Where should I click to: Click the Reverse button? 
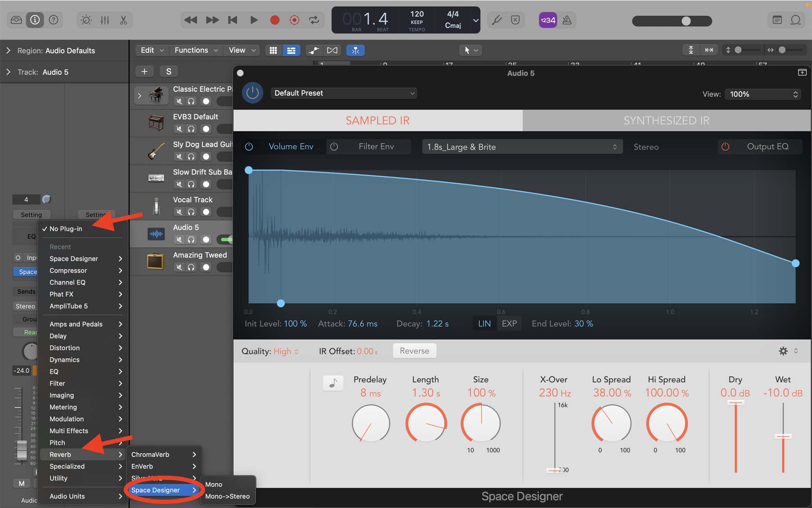(415, 351)
